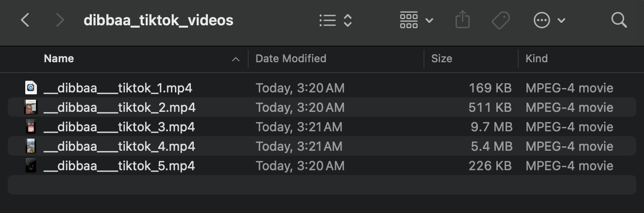The image size is (644, 213).
Task: Expand the group-by dropdown chevron
Action: [429, 20]
